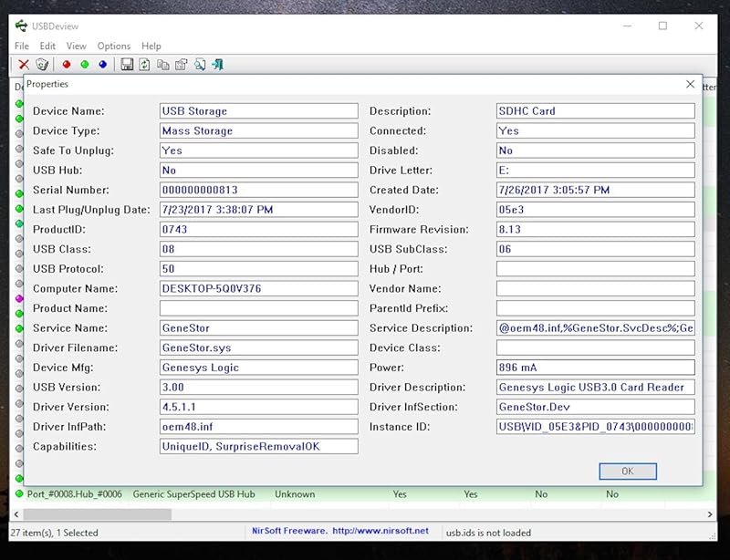Click the exit door toolbar icon

(218, 64)
